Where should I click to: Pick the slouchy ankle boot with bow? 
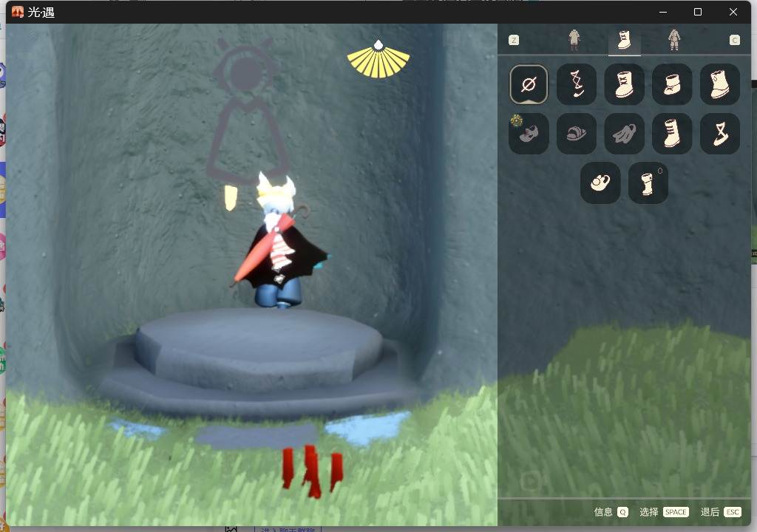[672, 84]
